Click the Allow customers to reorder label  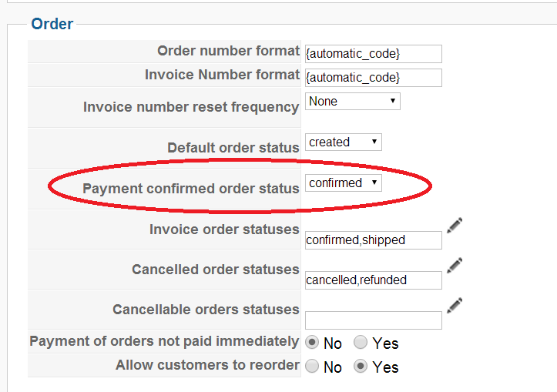(207, 365)
